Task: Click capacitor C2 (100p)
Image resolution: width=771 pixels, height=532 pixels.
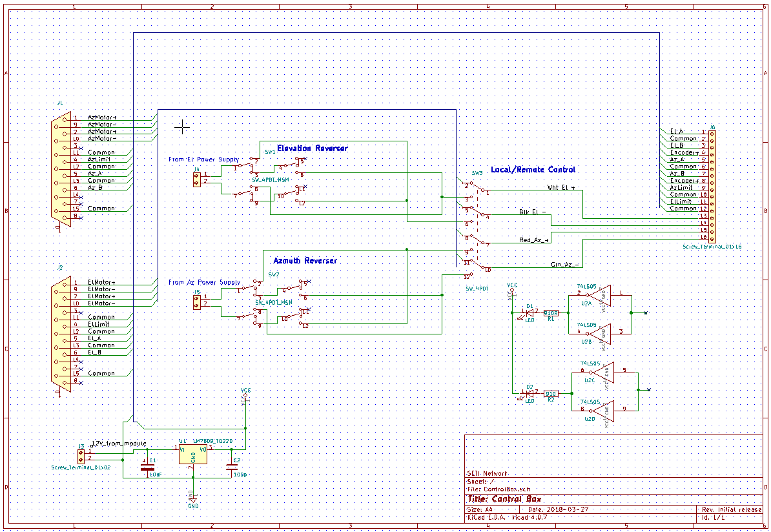Action: click(x=231, y=466)
